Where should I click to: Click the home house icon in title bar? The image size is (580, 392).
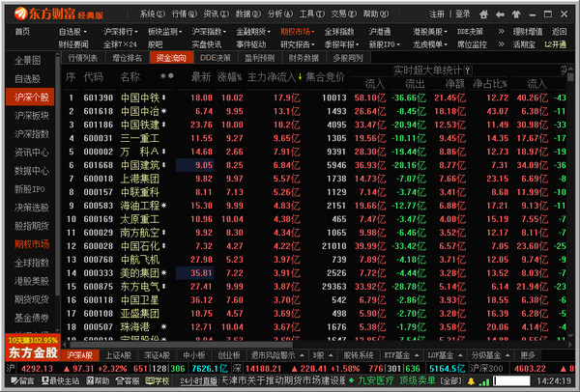point(483,14)
